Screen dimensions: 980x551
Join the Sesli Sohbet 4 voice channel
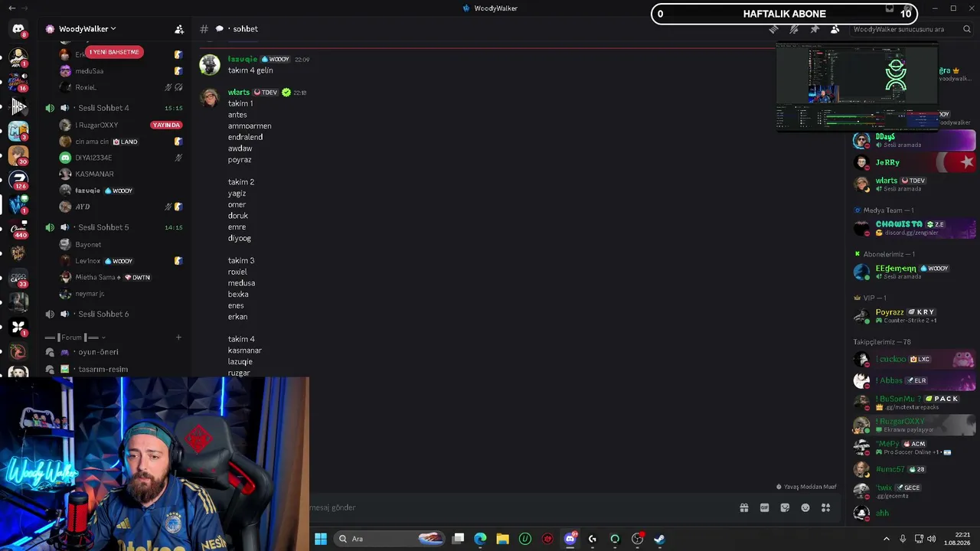point(113,108)
